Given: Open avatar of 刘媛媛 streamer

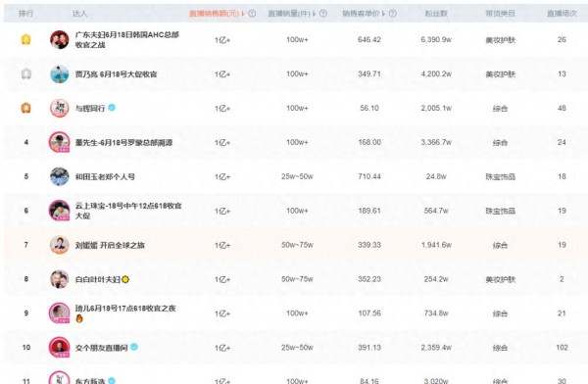Looking at the screenshot, I should click(x=60, y=245).
